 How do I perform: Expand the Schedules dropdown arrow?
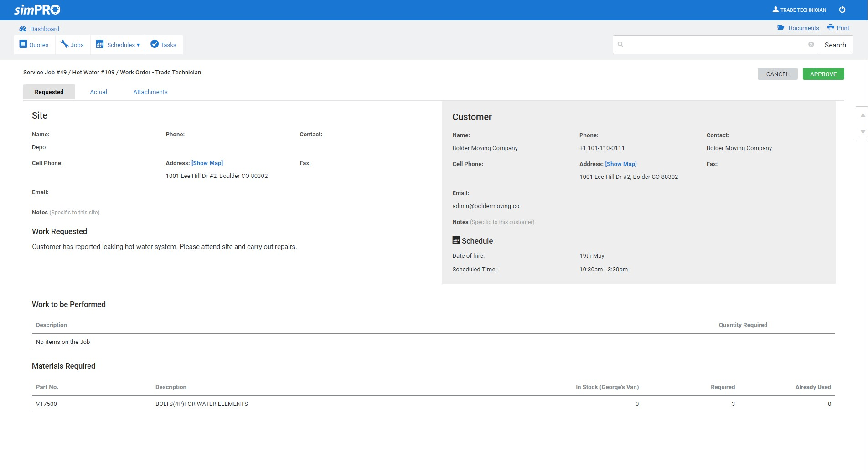point(138,45)
